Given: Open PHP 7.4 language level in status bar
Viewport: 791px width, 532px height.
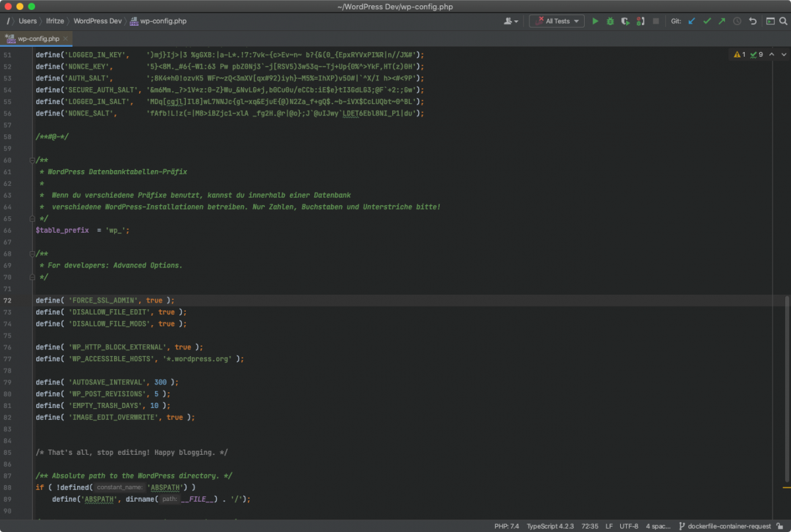Looking at the screenshot, I should pyautogui.click(x=506, y=526).
